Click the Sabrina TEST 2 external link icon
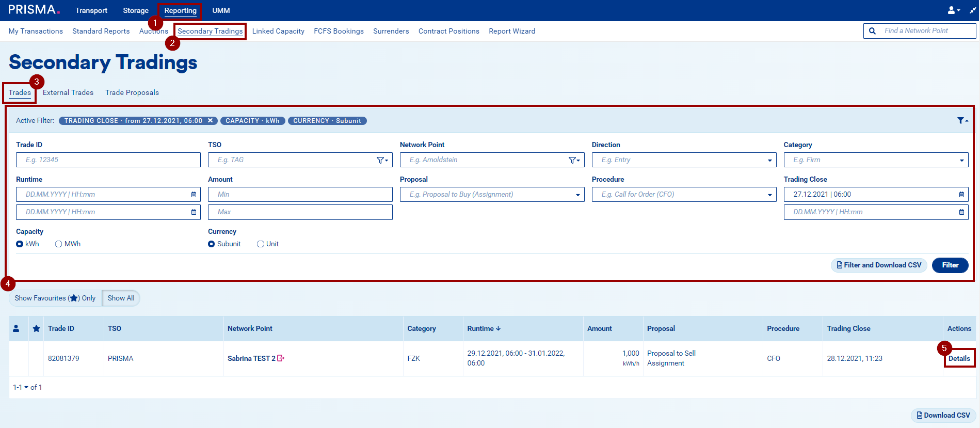Image resolution: width=980 pixels, height=428 pixels. click(x=281, y=358)
